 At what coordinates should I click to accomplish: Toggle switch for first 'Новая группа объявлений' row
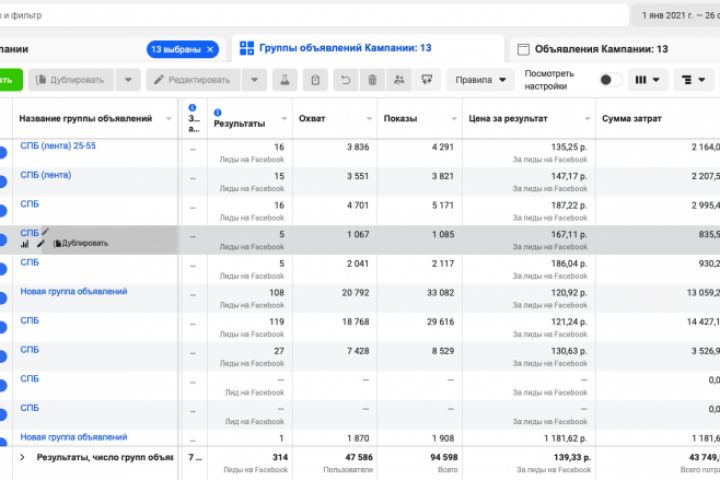tap(3, 297)
